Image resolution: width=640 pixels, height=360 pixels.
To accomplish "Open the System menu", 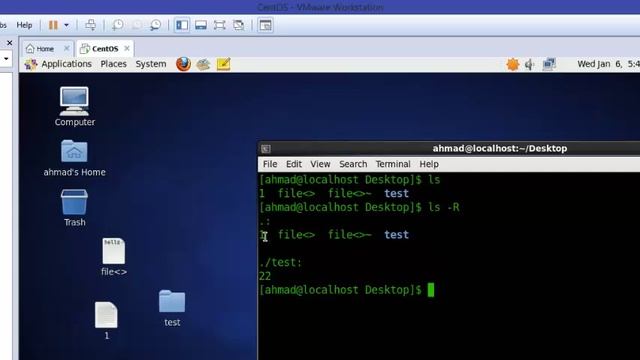I will click(151, 64).
